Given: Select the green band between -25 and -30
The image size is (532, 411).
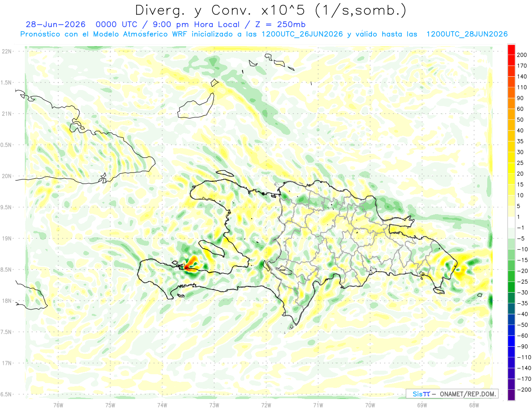Looking at the screenshot, I should (511, 287).
